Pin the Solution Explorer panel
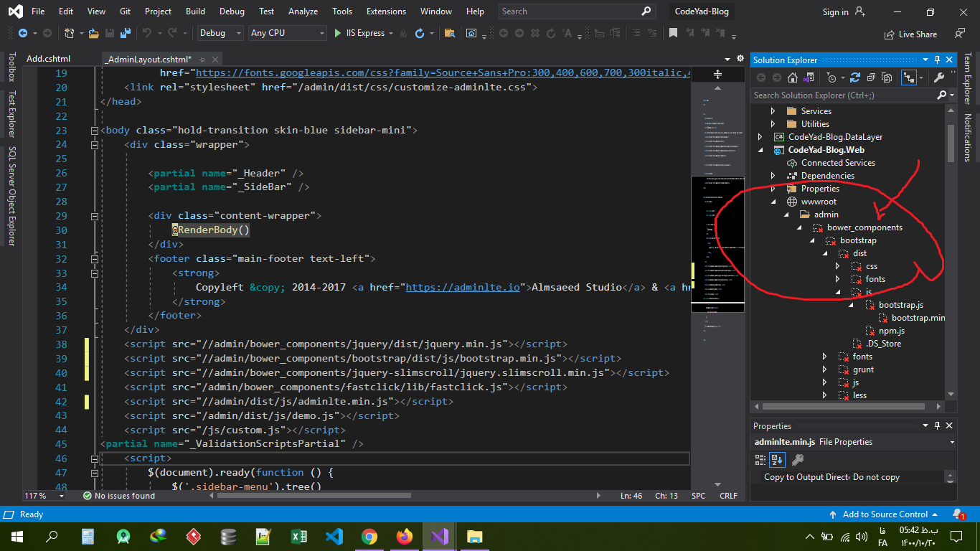The width and height of the screenshot is (980, 551). pos(937,60)
